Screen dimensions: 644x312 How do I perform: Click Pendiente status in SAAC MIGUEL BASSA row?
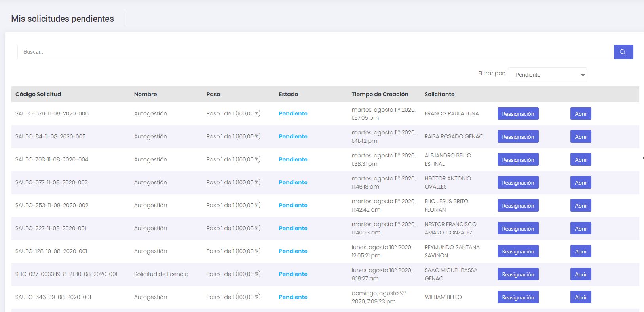(x=293, y=274)
